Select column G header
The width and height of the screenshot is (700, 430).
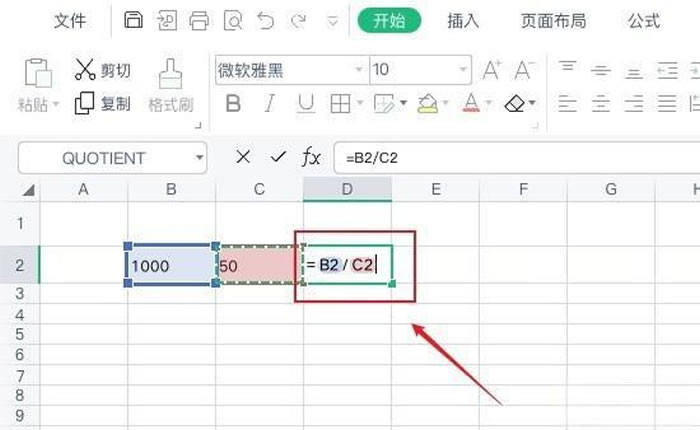pyautogui.click(x=611, y=189)
